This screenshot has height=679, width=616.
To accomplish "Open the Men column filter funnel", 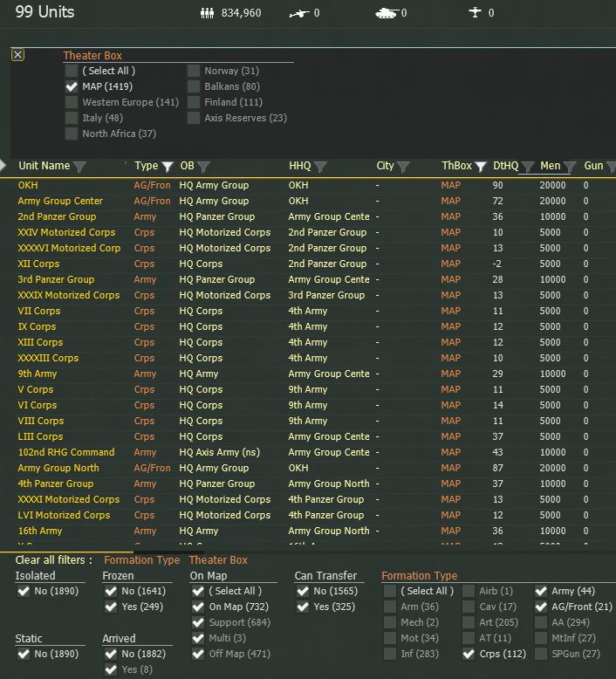I will 570,167.
